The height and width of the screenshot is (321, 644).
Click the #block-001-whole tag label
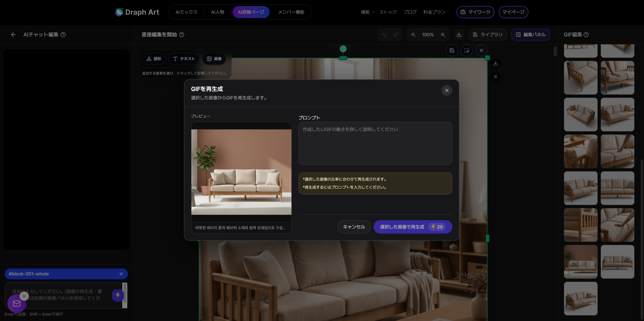[29, 274]
